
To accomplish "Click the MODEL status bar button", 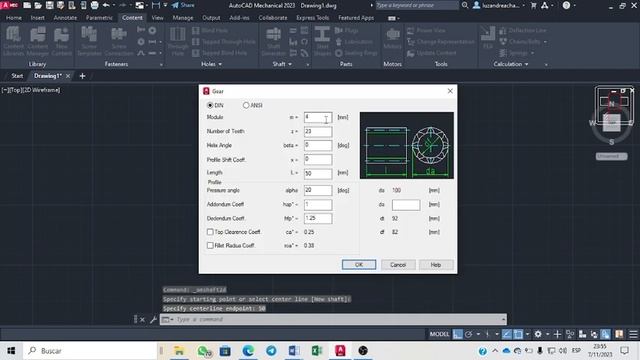I will coord(439,334).
